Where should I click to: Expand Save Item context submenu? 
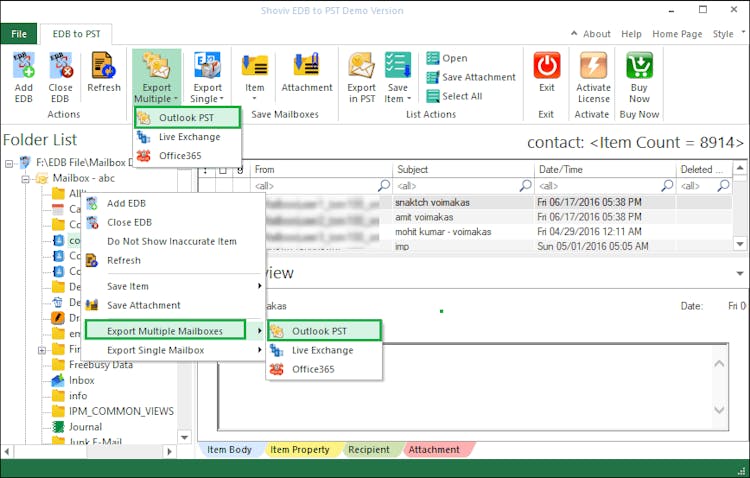click(172, 286)
